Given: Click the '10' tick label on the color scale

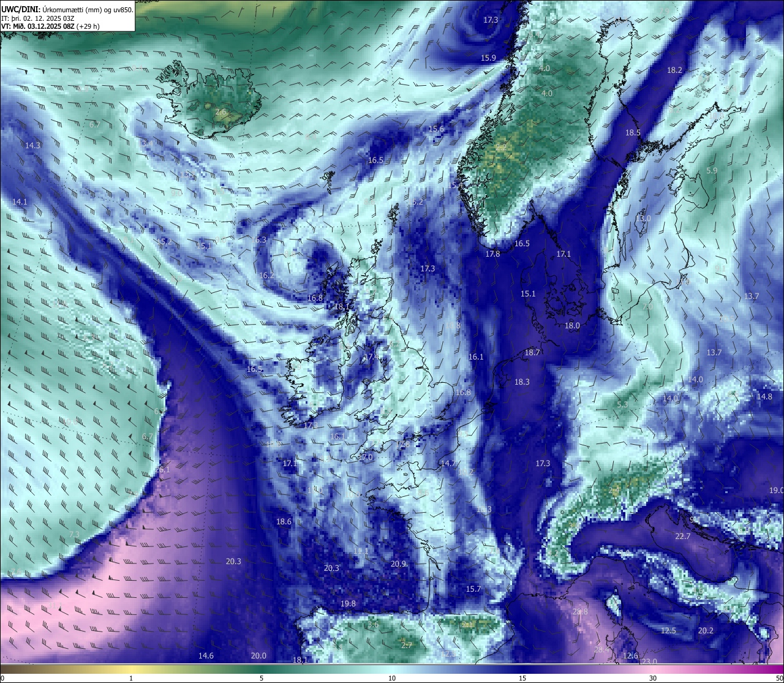Looking at the screenshot, I should tap(392, 678).
